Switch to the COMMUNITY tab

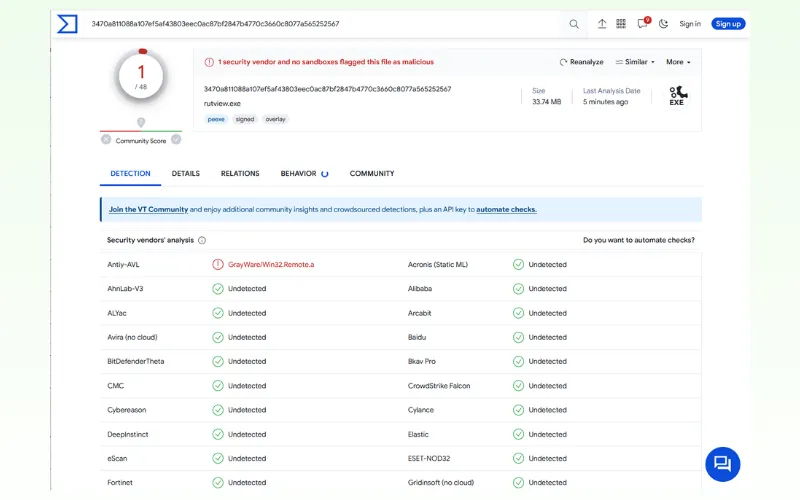tap(372, 173)
